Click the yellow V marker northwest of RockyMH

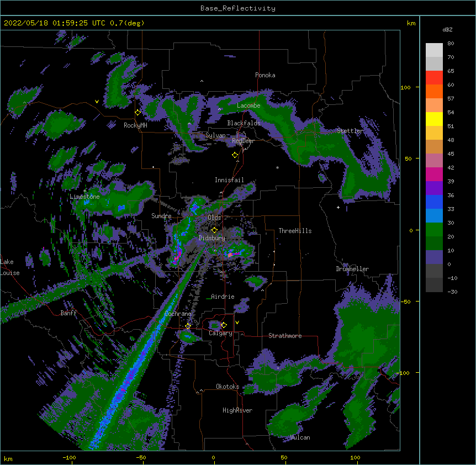click(97, 102)
